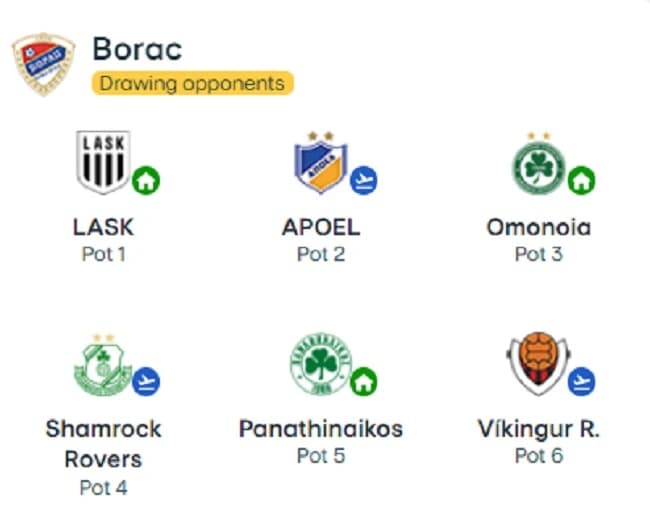Click the Pot 6 label under Víkingur
The image size is (650, 527).
coord(538,456)
